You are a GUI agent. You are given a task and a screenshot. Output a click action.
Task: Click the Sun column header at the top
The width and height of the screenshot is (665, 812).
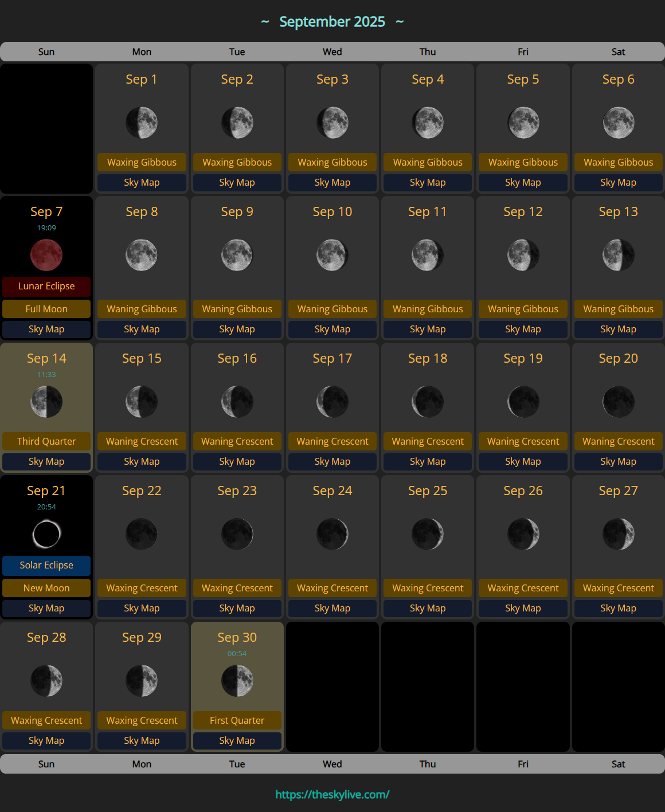coord(46,52)
